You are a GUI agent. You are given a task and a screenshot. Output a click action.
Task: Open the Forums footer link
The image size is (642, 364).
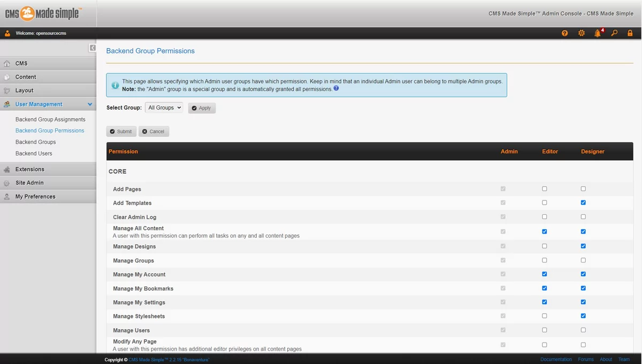click(586, 360)
